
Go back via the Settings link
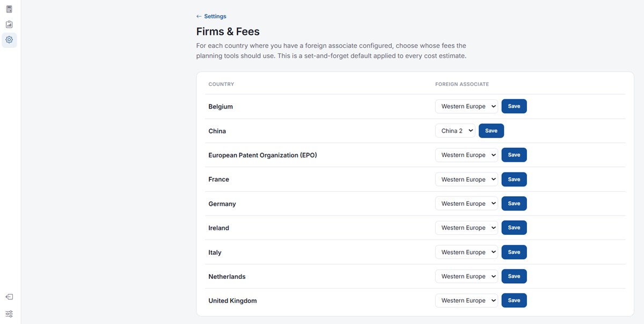point(211,16)
